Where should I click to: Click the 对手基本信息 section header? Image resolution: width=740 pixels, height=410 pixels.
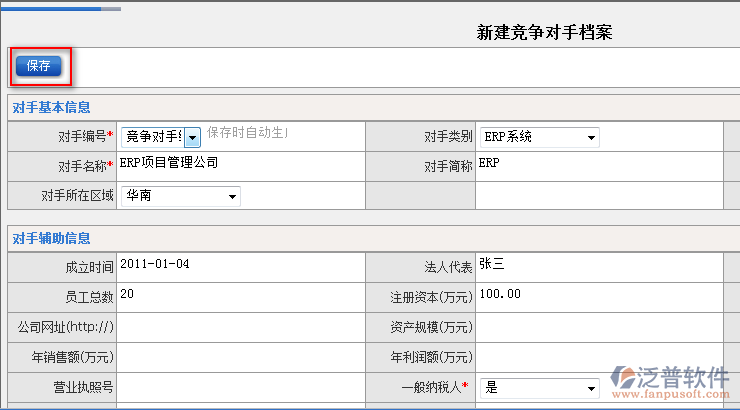pos(50,108)
